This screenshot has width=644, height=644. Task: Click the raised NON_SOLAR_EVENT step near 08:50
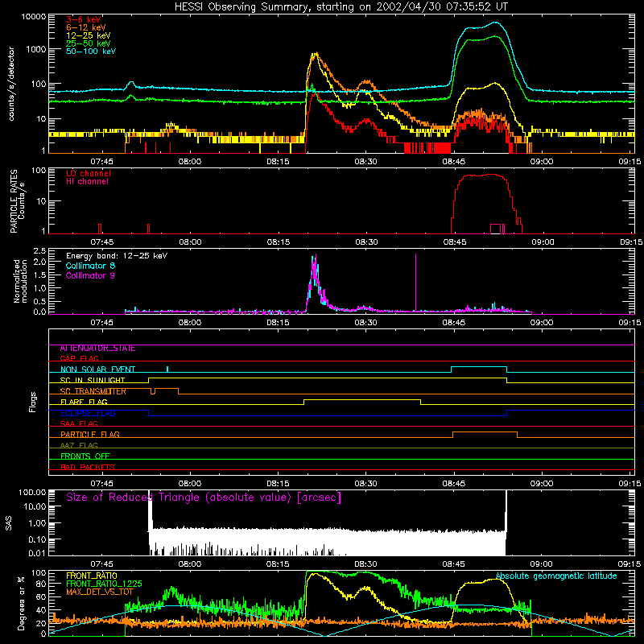479,367
